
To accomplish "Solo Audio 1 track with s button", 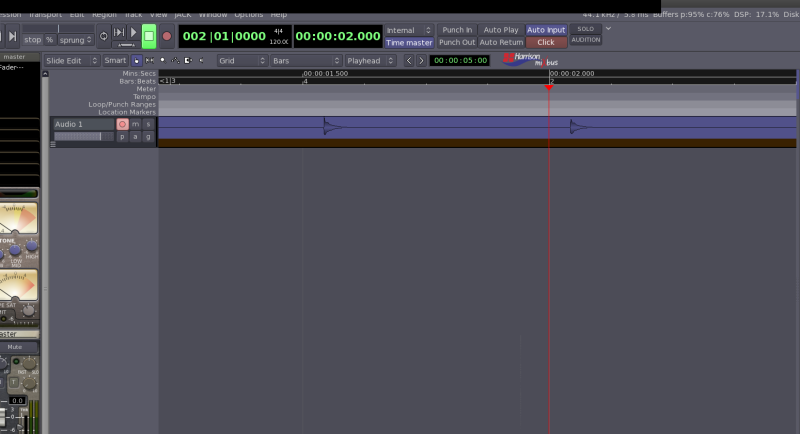I will click(148, 124).
